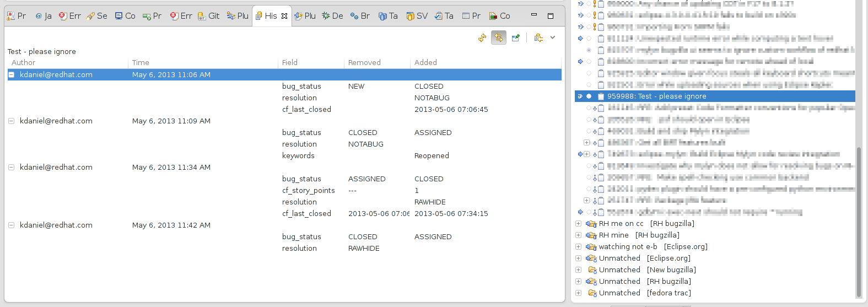Switch to the De debug tab

[x=332, y=16]
